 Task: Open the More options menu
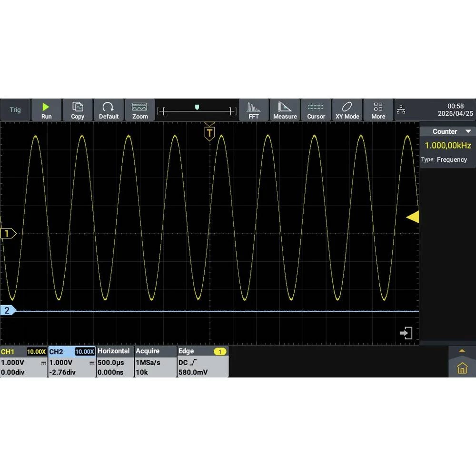coord(378,110)
